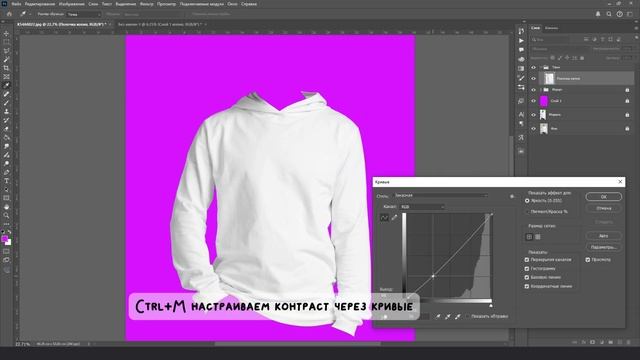640x360 pixels.
Task: Open the Actions panel play icon
Action: point(521,40)
